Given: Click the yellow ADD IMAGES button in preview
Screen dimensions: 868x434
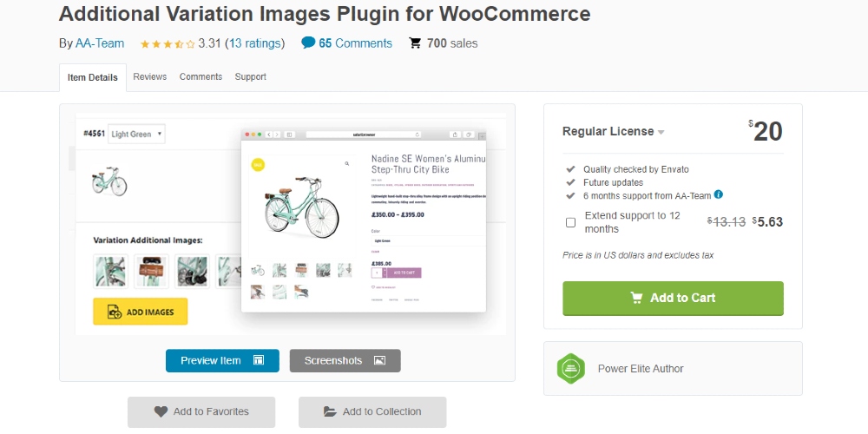Looking at the screenshot, I should 141,312.
